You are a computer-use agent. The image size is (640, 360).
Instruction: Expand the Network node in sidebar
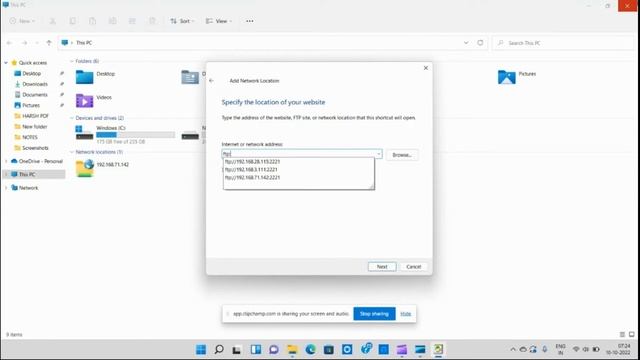[x=6, y=188]
